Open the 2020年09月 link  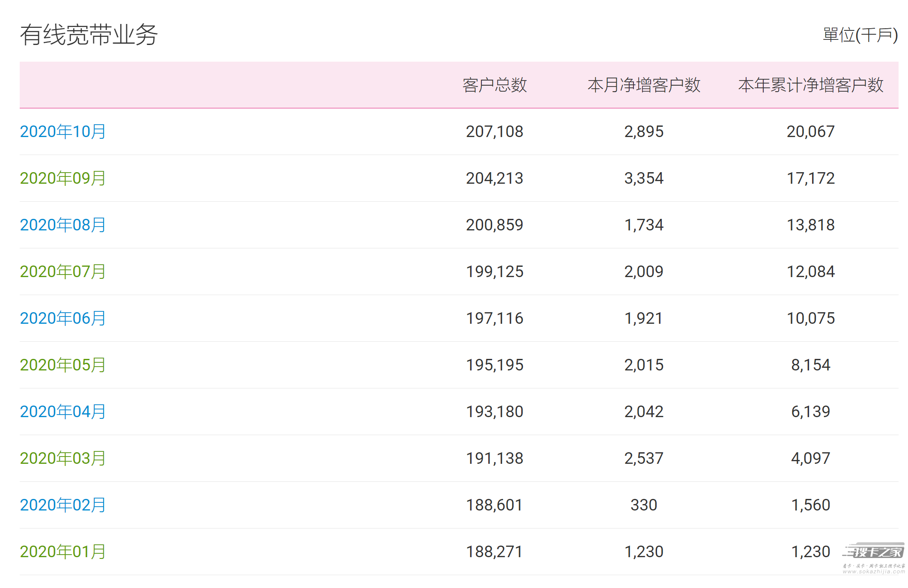[63, 178]
